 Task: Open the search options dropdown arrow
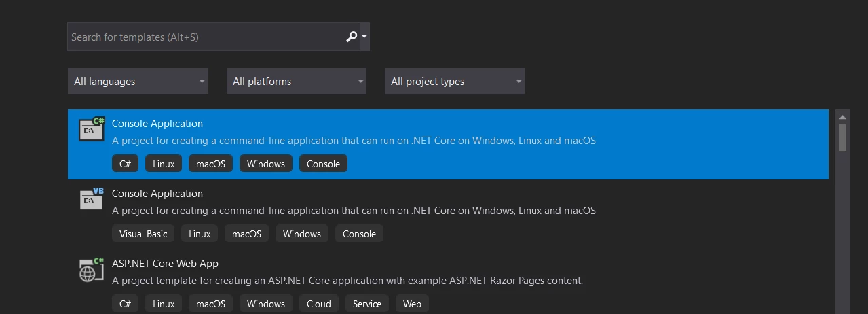point(364,37)
